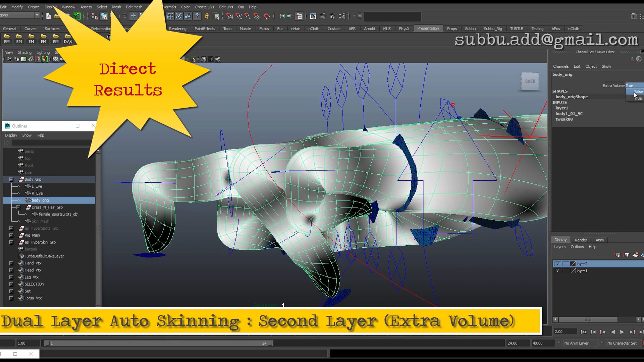Expand the Rig_Main node
This screenshot has height=362, width=644.
[x=11, y=235]
